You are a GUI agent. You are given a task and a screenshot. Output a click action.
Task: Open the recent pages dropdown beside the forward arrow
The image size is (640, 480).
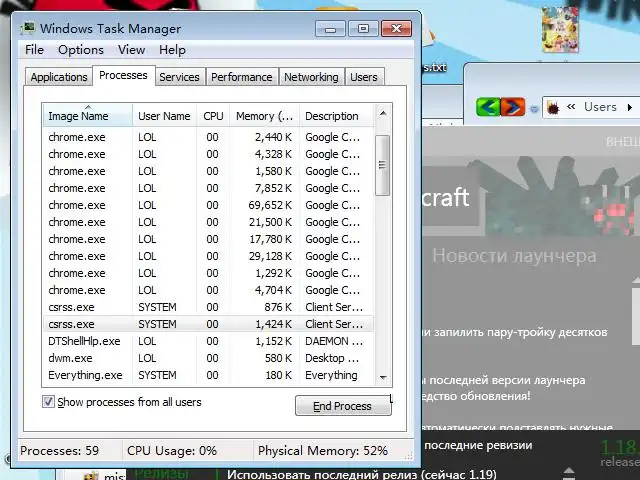coord(534,109)
